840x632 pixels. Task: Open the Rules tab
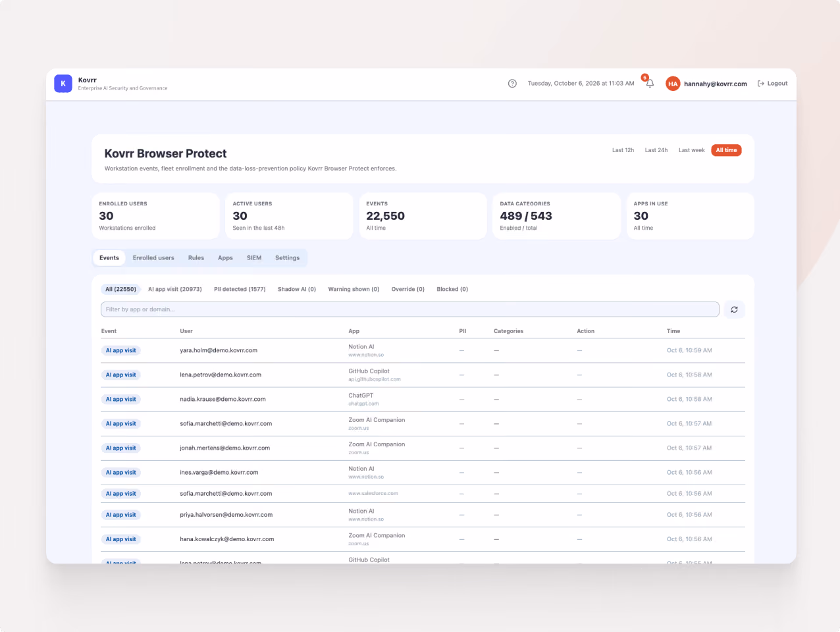(x=196, y=258)
